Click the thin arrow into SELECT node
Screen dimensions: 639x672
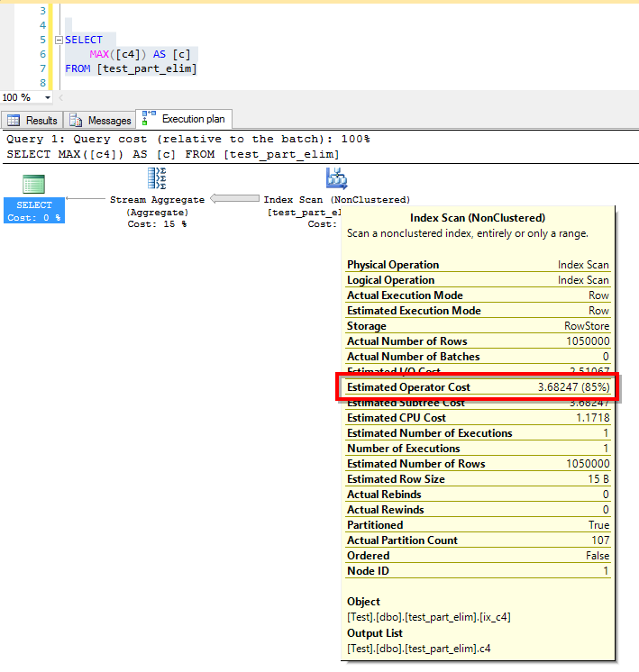[x=86, y=199]
